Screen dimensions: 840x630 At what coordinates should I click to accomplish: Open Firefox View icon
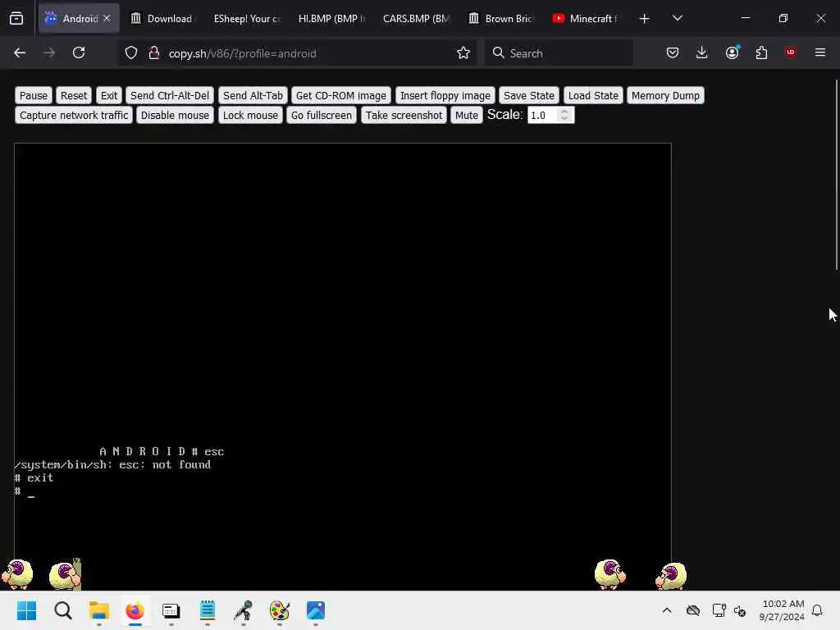[x=16, y=18]
